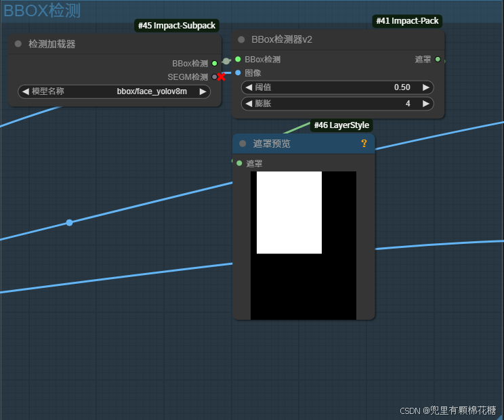Click the BBOX检测 group title

pyautogui.click(x=42, y=11)
